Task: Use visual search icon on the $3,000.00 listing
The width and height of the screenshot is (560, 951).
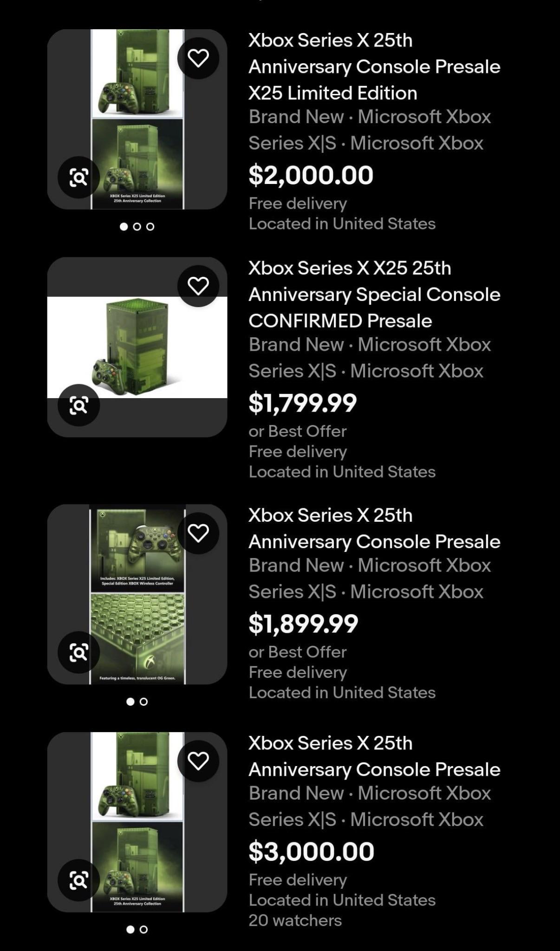Action: pos(78,880)
